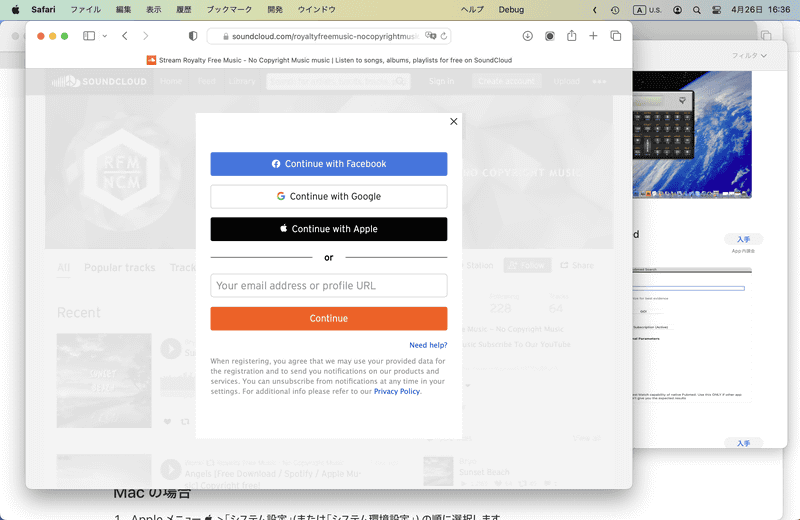Open the 編集 menu

click(123, 10)
